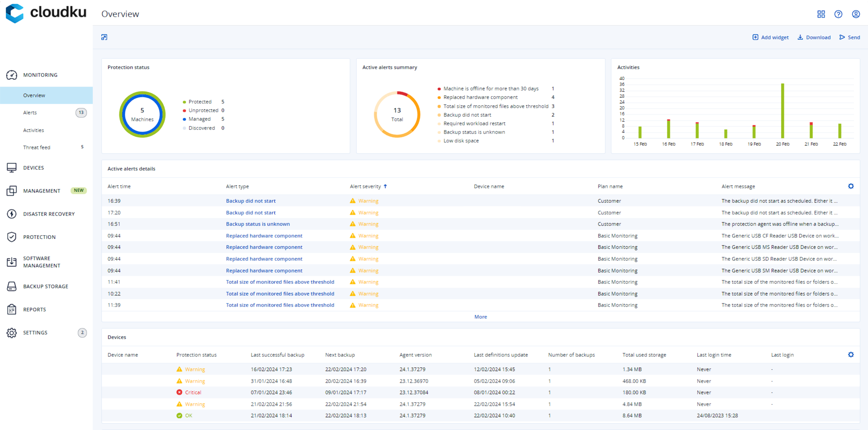Sort by Last successful backup column
This screenshot has width=868, height=430.
point(277,355)
